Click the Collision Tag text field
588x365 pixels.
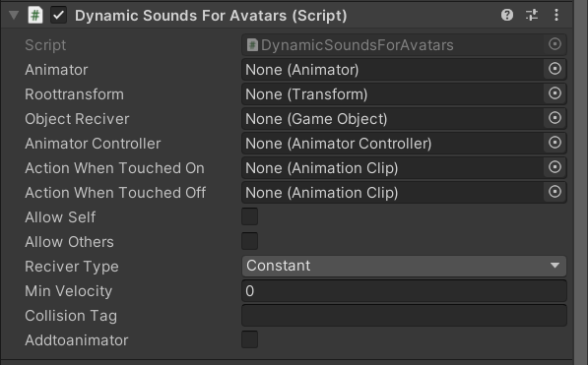point(404,316)
